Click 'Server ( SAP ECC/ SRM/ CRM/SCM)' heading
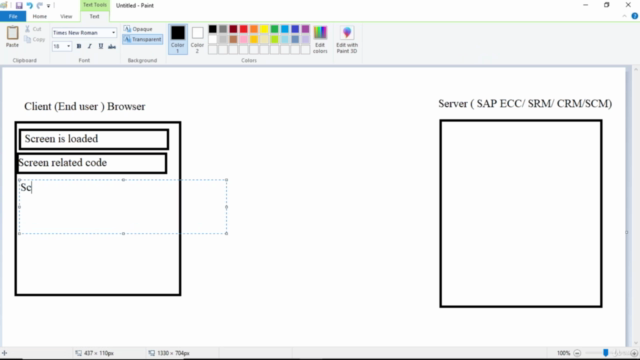The height and width of the screenshot is (360, 640). (525, 104)
